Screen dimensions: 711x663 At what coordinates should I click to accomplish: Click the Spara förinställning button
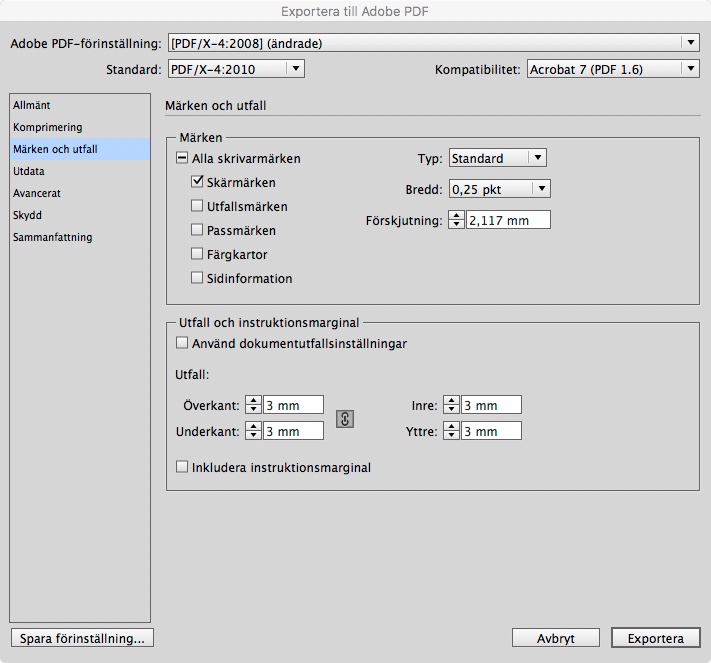[82, 638]
